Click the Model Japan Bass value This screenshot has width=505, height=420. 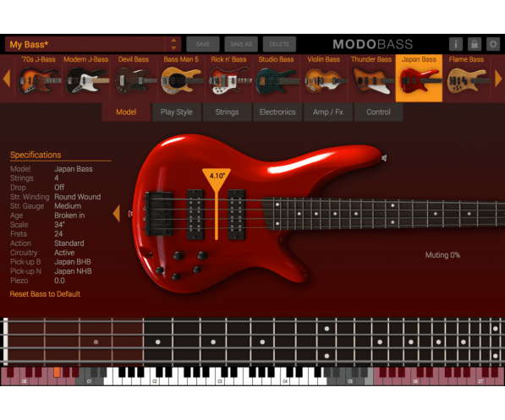(74, 169)
